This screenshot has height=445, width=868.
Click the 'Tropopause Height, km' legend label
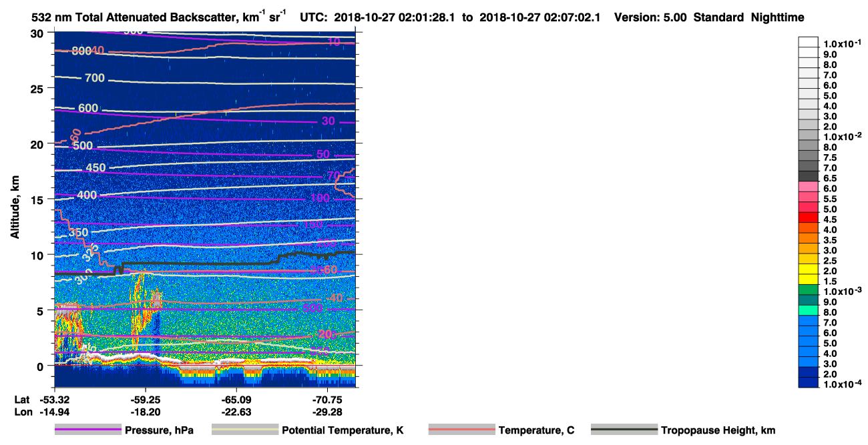(x=718, y=430)
